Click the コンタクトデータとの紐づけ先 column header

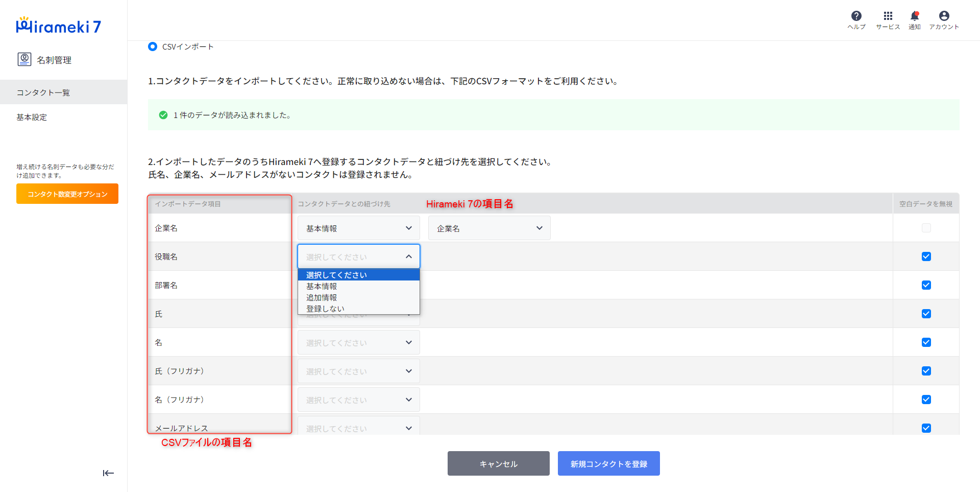click(344, 204)
